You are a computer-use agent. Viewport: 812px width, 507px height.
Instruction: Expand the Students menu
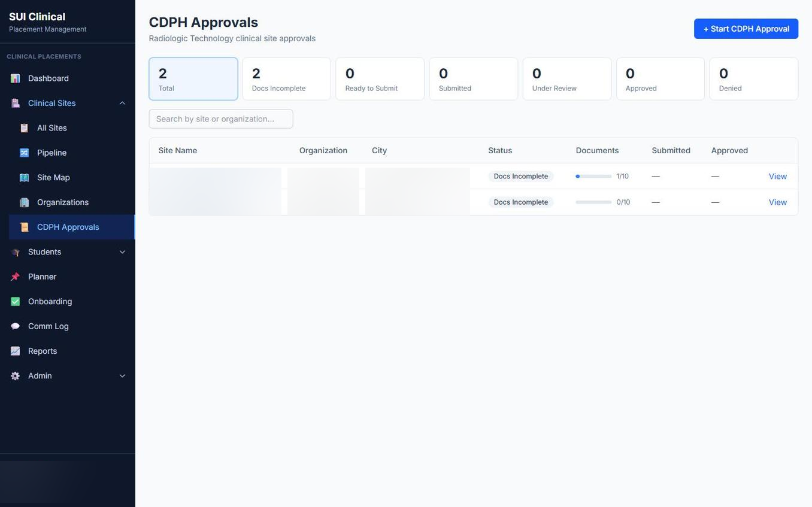tap(122, 252)
